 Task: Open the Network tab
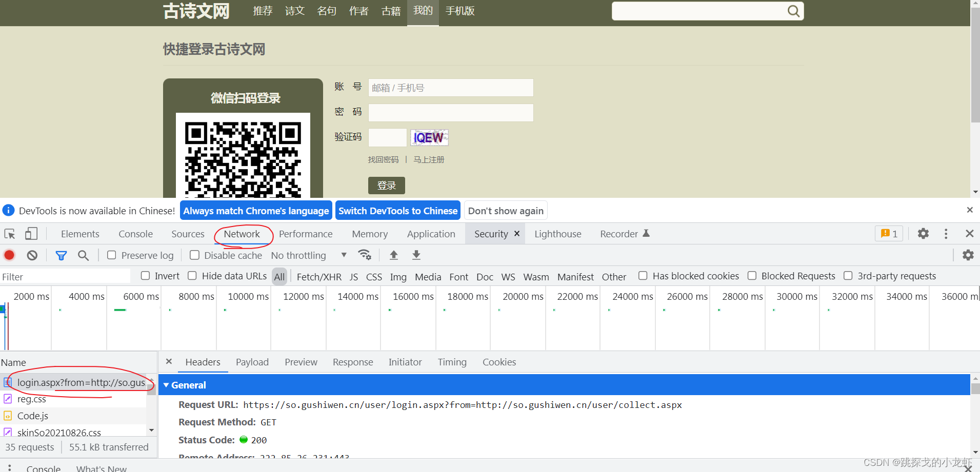click(x=242, y=234)
